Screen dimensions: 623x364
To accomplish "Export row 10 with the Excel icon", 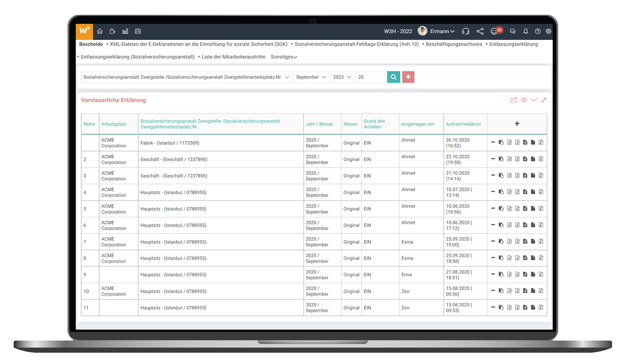I will (x=517, y=291).
